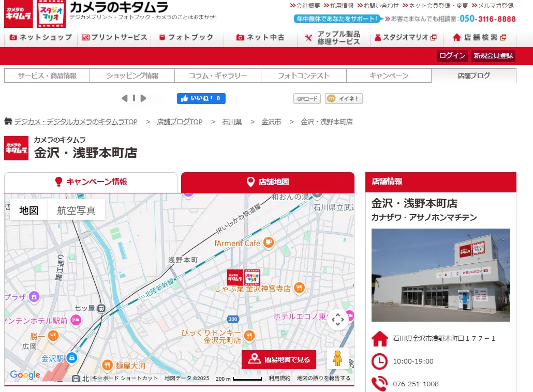This screenshot has height=392, width=533.
Task: Switch to the キャンペーン情報 tab
Action: click(91, 182)
